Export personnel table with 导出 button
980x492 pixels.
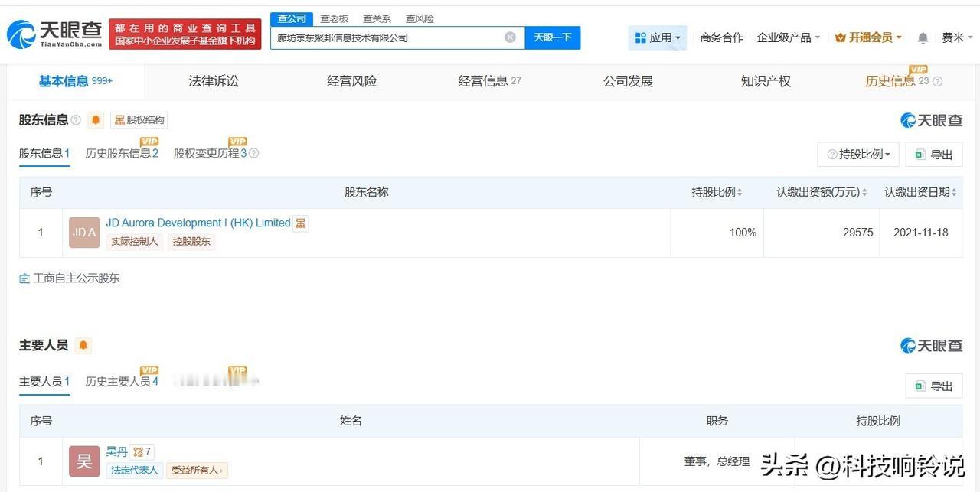coord(934,386)
